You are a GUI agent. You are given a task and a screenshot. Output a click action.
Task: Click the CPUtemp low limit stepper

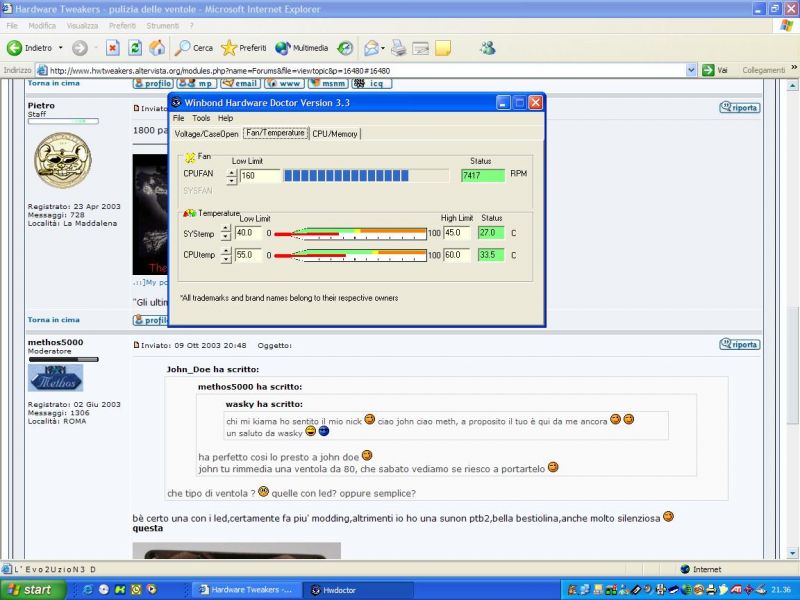pyautogui.click(x=226, y=255)
